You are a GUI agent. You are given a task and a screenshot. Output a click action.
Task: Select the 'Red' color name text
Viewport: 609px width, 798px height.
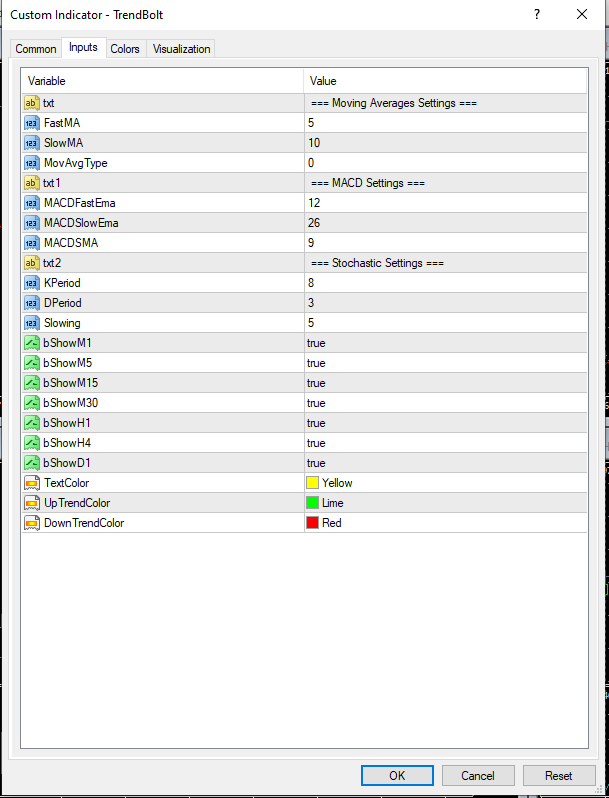coord(332,523)
